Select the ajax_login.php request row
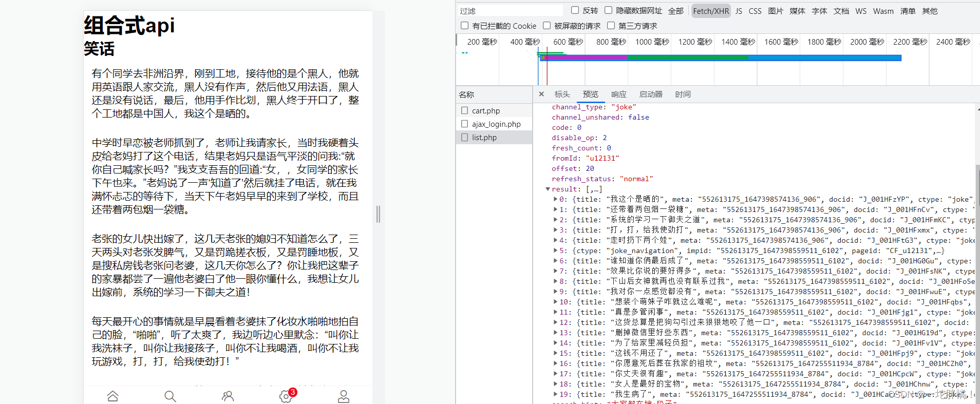The width and height of the screenshot is (980, 404). (x=494, y=124)
